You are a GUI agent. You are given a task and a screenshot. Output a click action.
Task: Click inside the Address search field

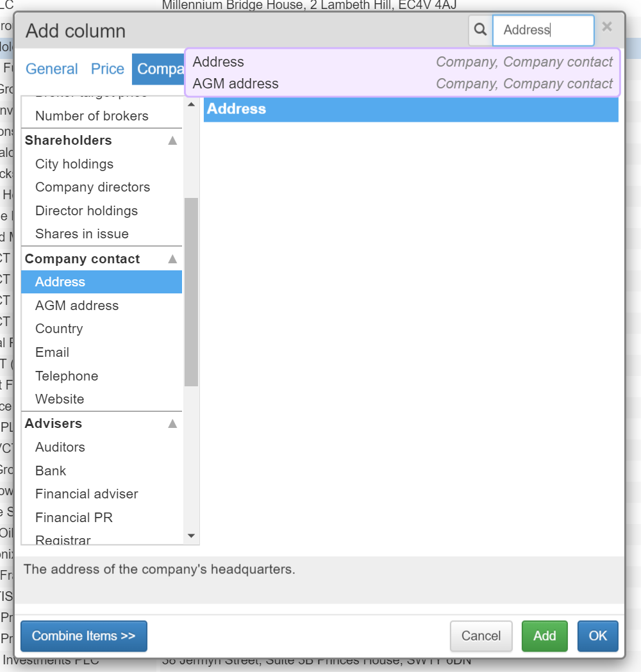[x=543, y=30]
